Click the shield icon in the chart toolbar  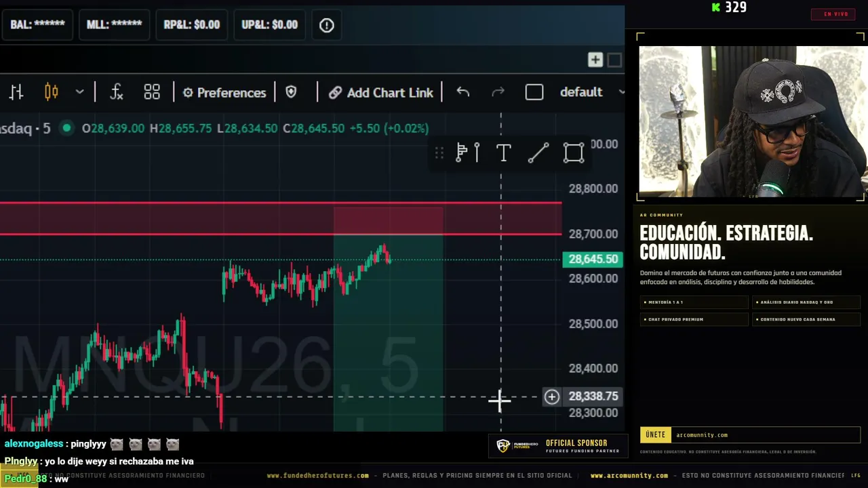click(x=291, y=92)
